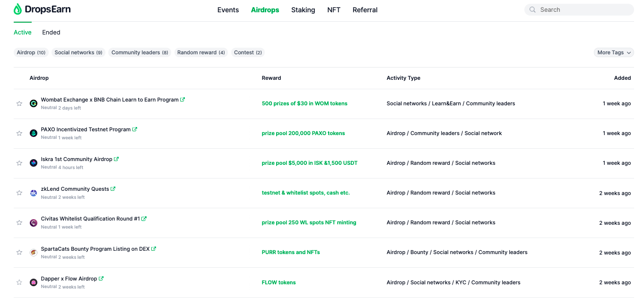Click reward 'prize pool 250 WL spots NFT minting'
The height and width of the screenshot is (298, 644).
click(309, 222)
